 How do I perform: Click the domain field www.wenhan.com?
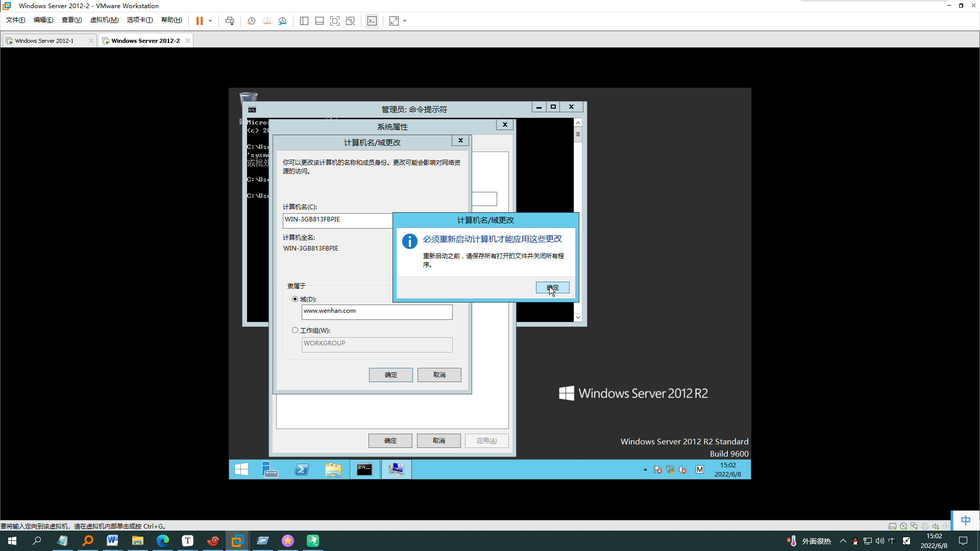pyautogui.click(x=377, y=312)
